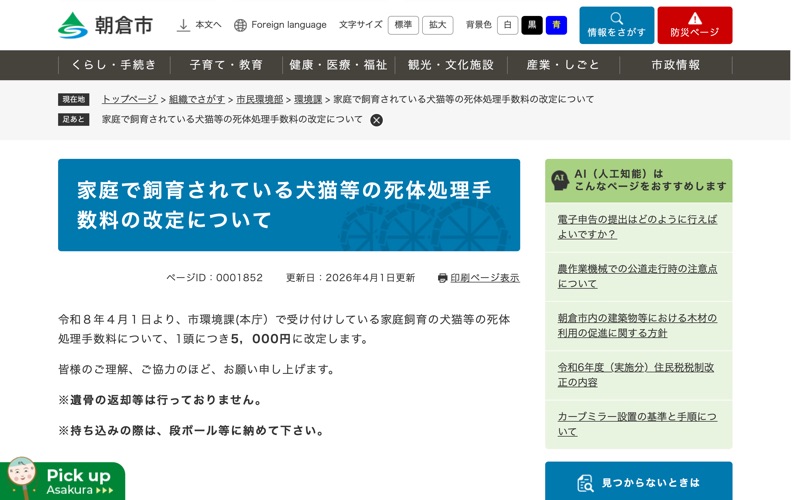This screenshot has width=800, height=500.
Task: Open 農作業機械での公道走行時の注意点 link
Action: pyautogui.click(x=637, y=276)
